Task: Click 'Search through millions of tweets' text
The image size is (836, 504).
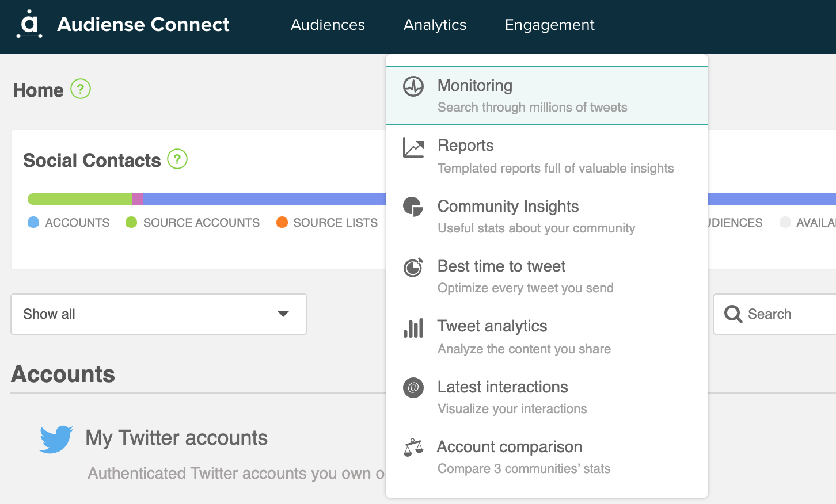Action: pyautogui.click(x=533, y=108)
